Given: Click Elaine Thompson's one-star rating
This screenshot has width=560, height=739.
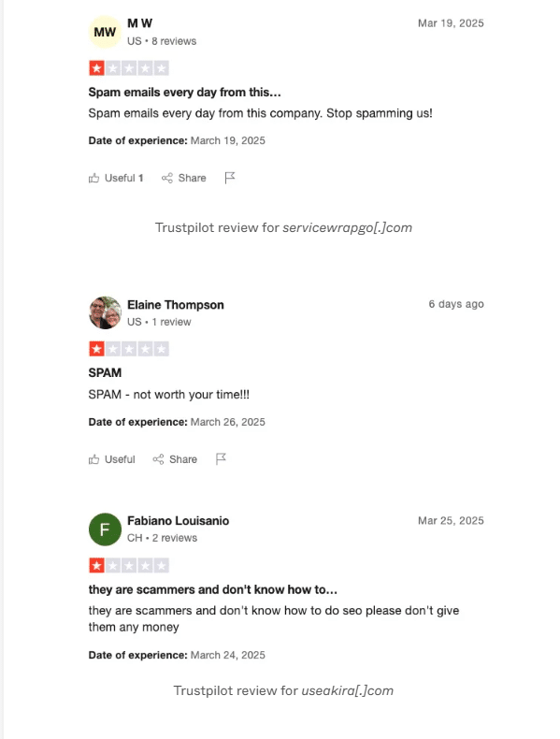Looking at the screenshot, I should [129, 349].
